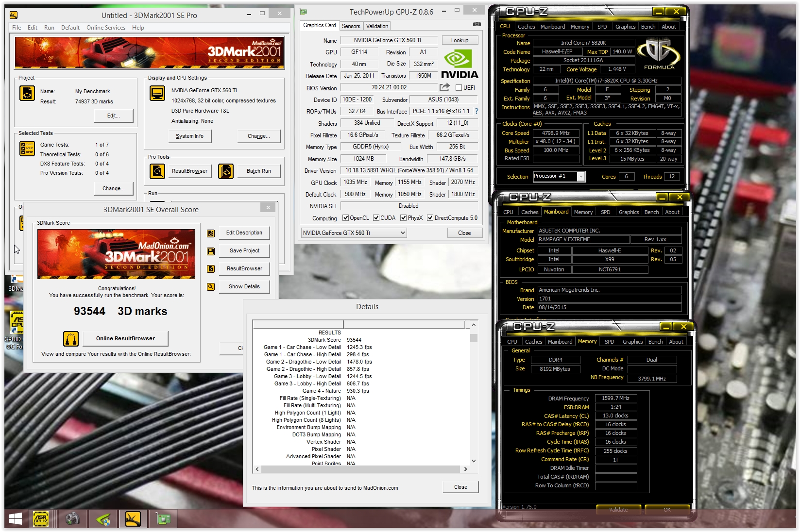The width and height of the screenshot is (800, 532).
Task: Open the Processor #1 selection dropdown
Action: [x=559, y=176]
